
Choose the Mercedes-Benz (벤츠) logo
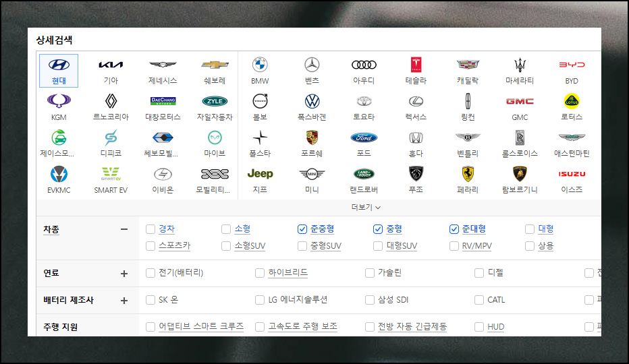312,65
